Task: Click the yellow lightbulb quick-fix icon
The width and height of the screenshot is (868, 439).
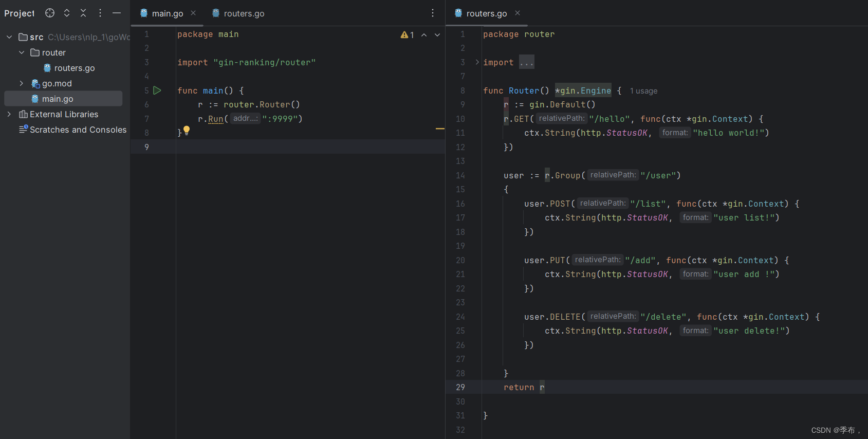Action: [187, 131]
